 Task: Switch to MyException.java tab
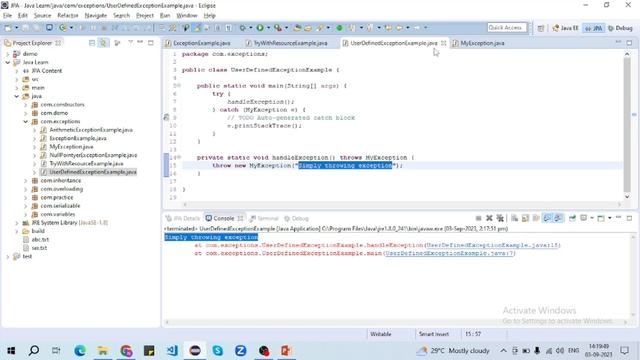click(x=482, y=43)
